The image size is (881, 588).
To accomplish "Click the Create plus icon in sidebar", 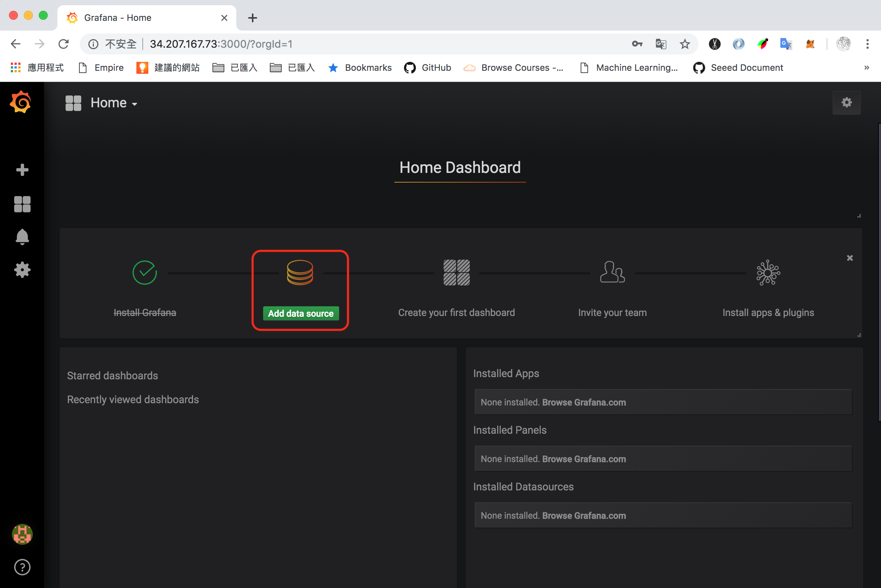I will pyautogui.click(x=22, y=170).
